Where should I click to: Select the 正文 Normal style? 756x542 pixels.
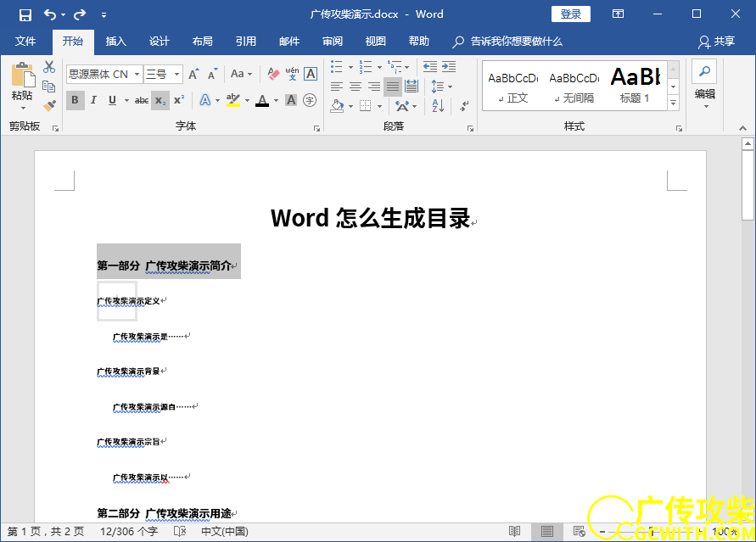coord(513,87)
